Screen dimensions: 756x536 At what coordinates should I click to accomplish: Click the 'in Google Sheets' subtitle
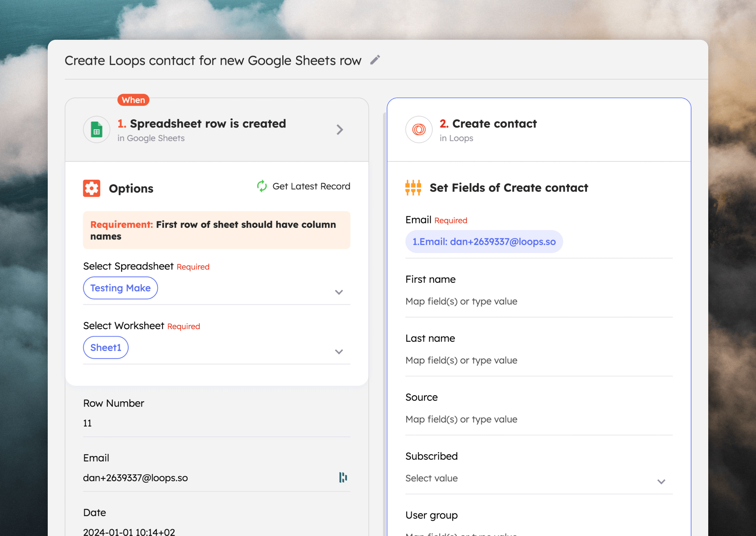(x=151, y=138)
